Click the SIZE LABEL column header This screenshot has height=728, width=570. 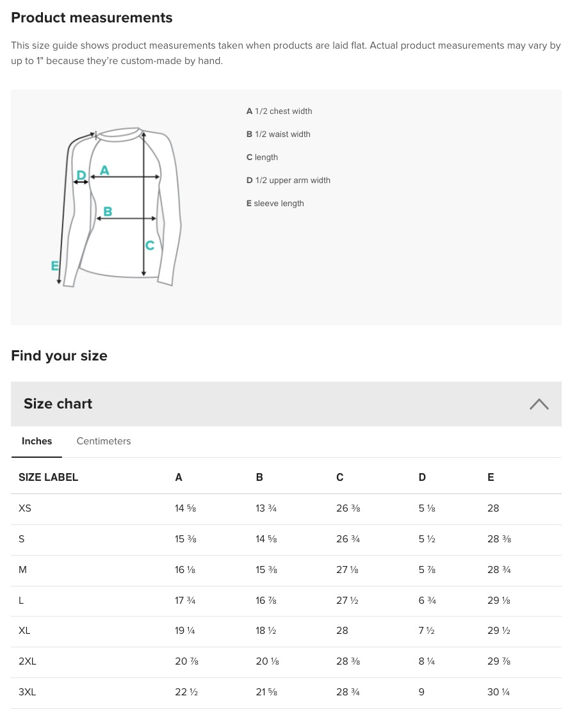click(x=49, y=477)
